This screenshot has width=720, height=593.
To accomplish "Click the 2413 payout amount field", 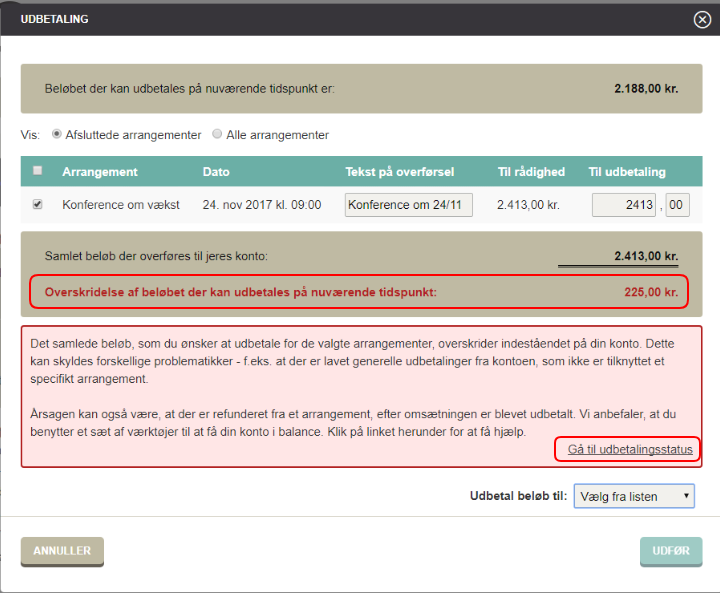I will coord(624,205).
